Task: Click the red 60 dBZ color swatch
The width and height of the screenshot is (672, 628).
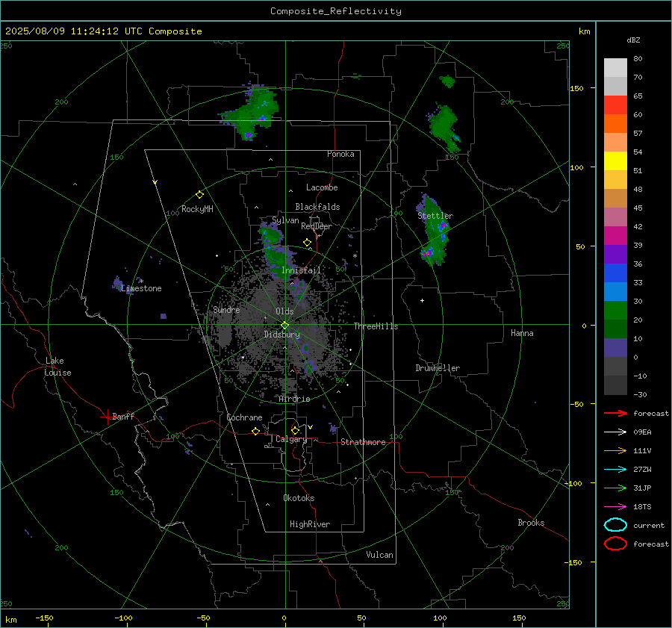Action: [615, 105]
